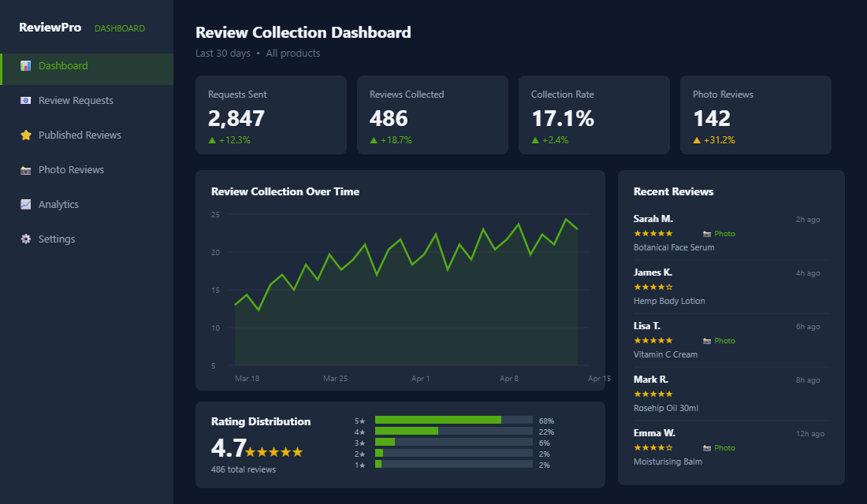This screenshot has height=504, width=867.
Task: Open Published Reviews via its star icon
Action: [24, 135]
